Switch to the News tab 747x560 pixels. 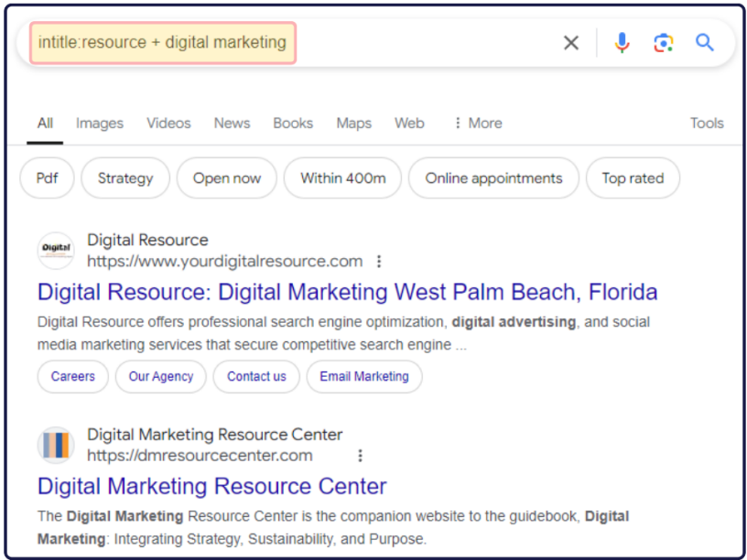232,124
